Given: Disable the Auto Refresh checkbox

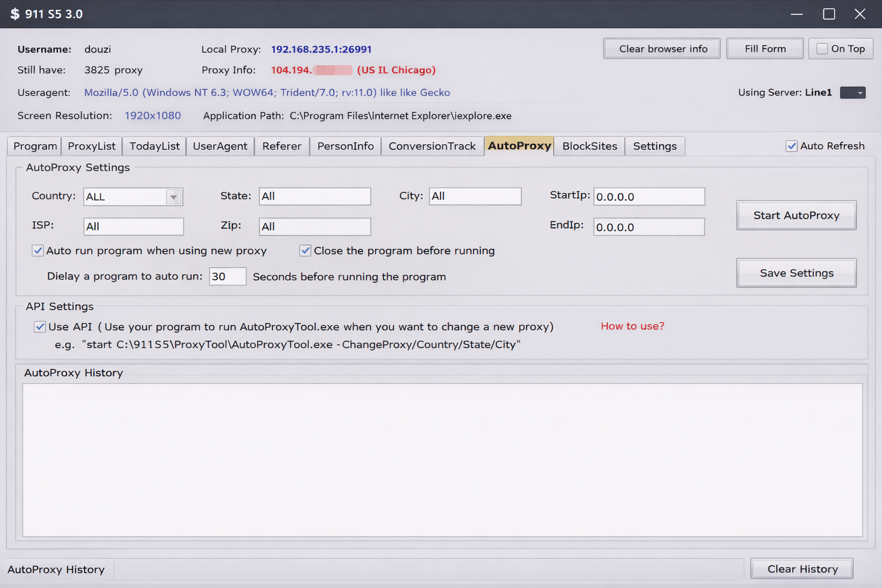Looking at the screenshot, I should (x=791, y=146).
